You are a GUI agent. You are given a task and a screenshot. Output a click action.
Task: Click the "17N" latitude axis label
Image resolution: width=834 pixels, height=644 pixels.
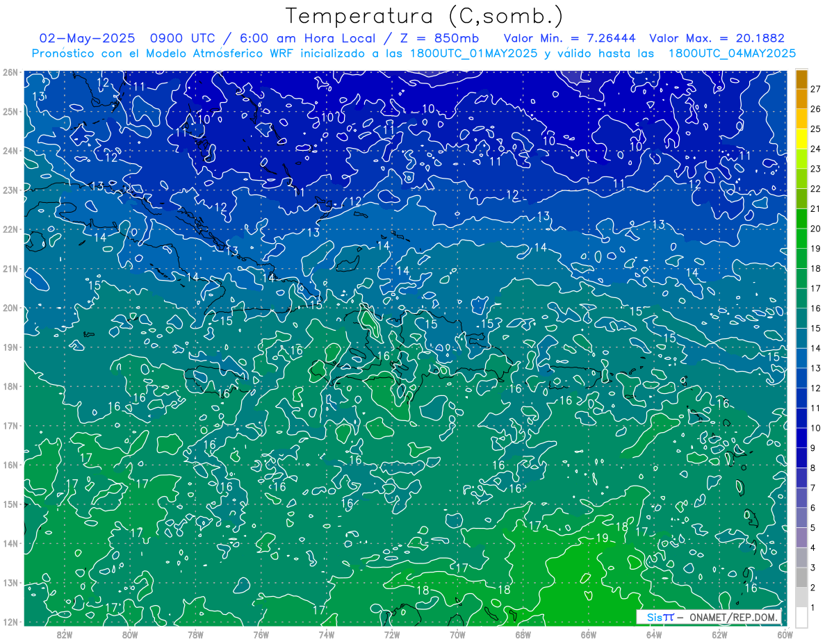[10, 426]
